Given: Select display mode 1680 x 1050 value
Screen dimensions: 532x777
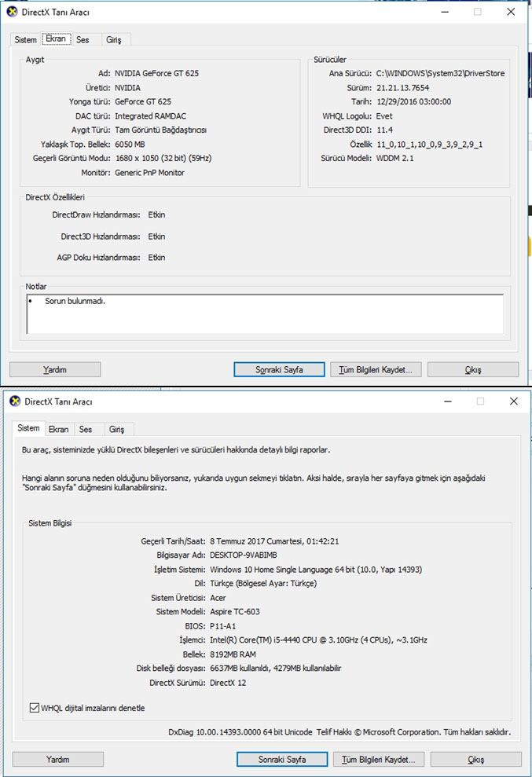Looking at the screenshot, I should point(163,158).
